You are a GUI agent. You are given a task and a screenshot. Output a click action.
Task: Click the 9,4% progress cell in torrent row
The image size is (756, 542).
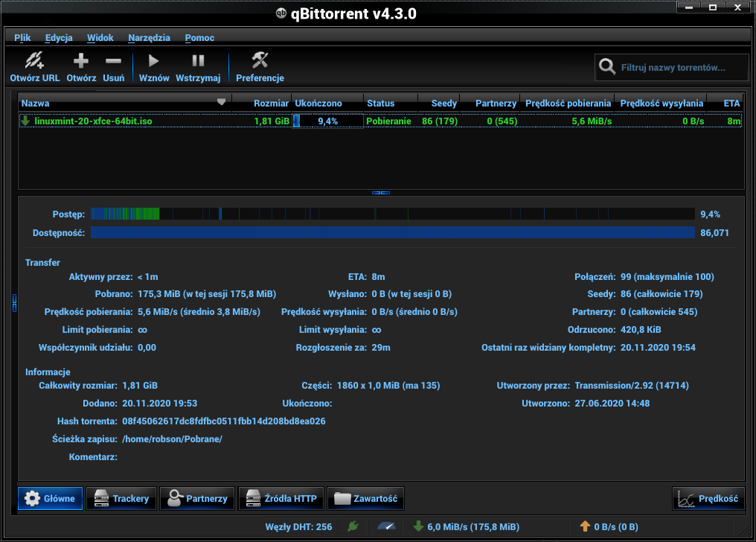[327, 121]
